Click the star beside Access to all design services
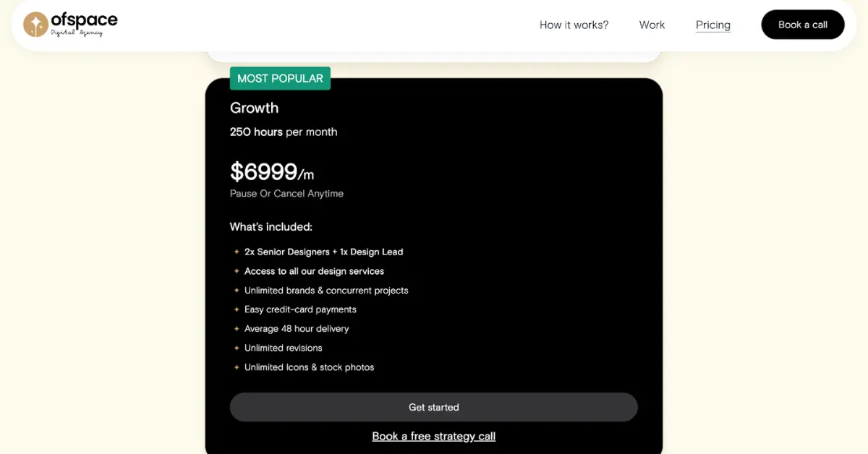The image size is (868, 454). pyautogui.click(x=237, y=271)
